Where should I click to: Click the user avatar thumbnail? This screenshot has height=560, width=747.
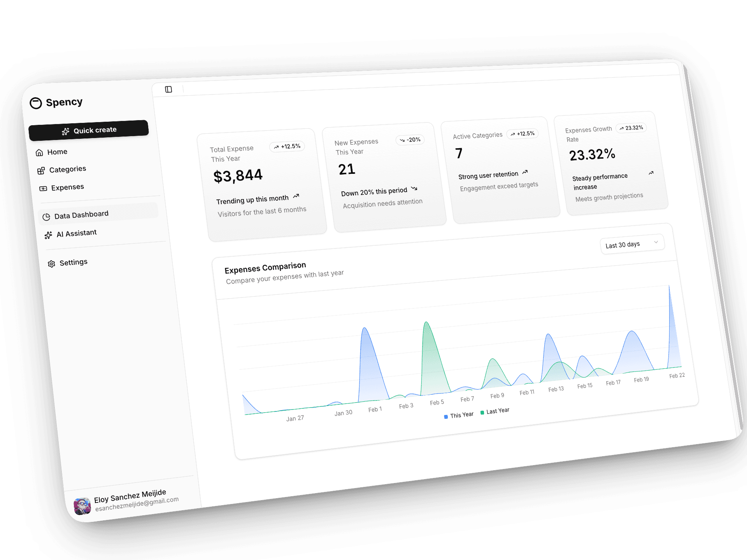[x=82, y=506]
